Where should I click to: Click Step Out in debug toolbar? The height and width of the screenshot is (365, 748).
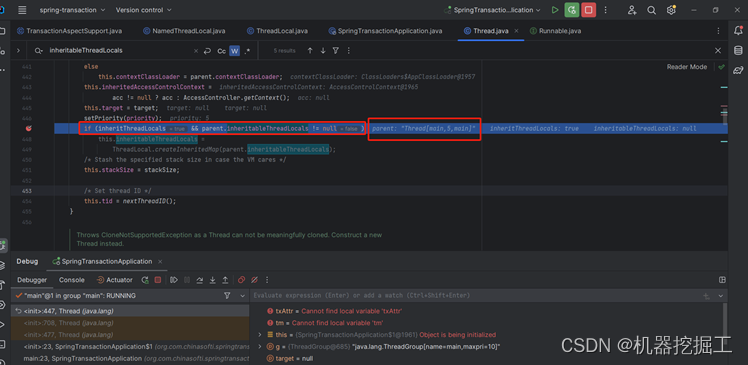point(225,280)
